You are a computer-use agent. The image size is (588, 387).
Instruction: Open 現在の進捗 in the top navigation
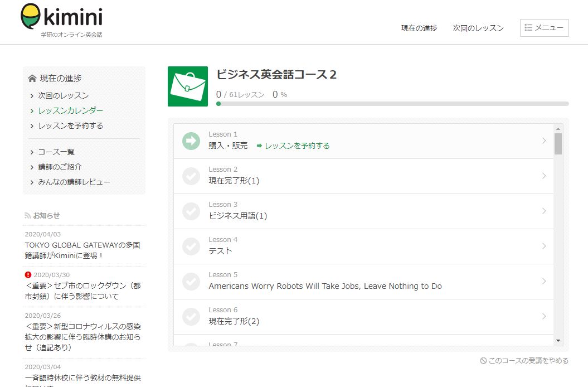click(x=419, y=28)
